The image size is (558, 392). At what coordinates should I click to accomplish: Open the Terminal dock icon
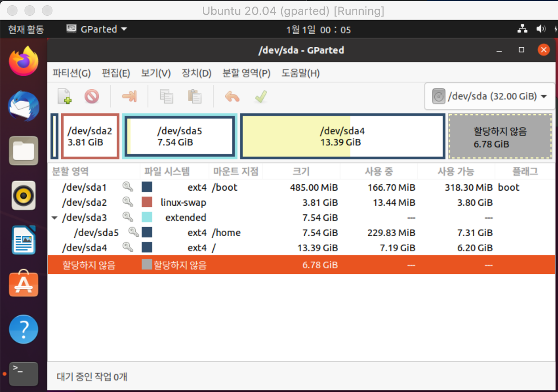pyautogui.click(x=24, y=374)
